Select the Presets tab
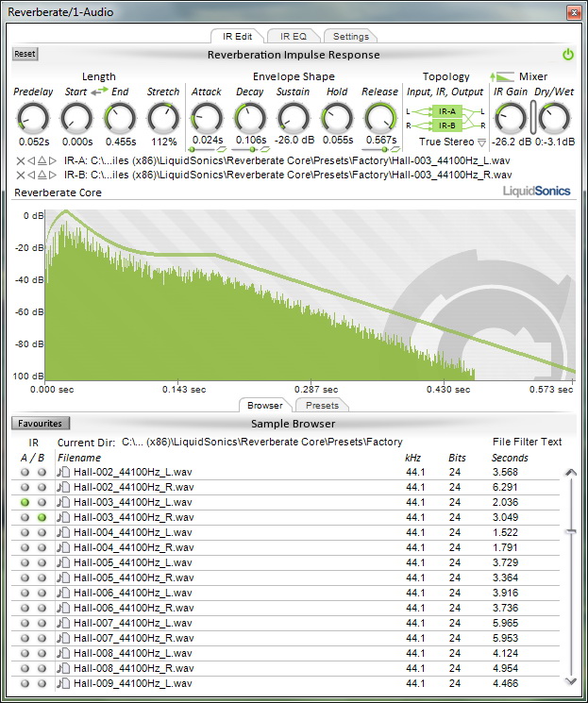This screenshot has height=703, width=588. click(x=322, y=406)
